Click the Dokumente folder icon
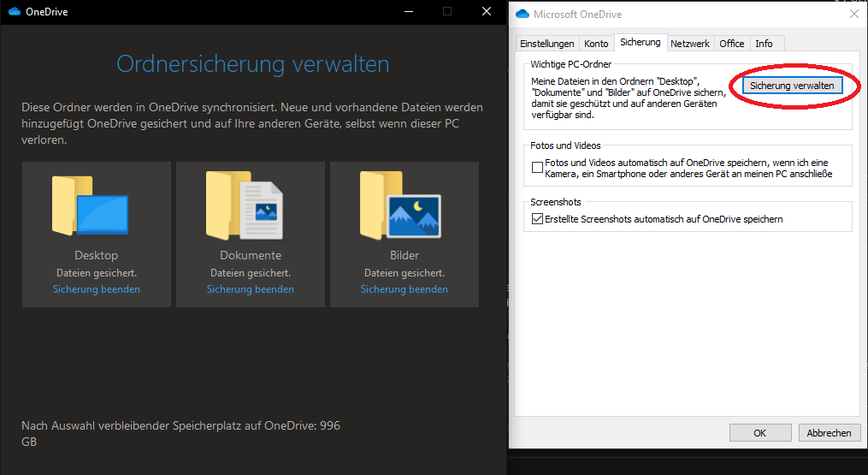This screenshot has width=868, height=475. [x=244, y=205]
